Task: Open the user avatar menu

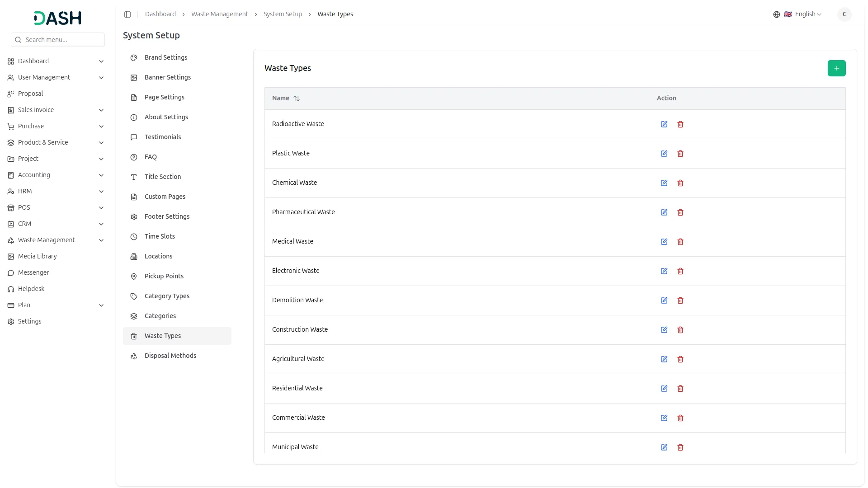Action: coord(844,14)
